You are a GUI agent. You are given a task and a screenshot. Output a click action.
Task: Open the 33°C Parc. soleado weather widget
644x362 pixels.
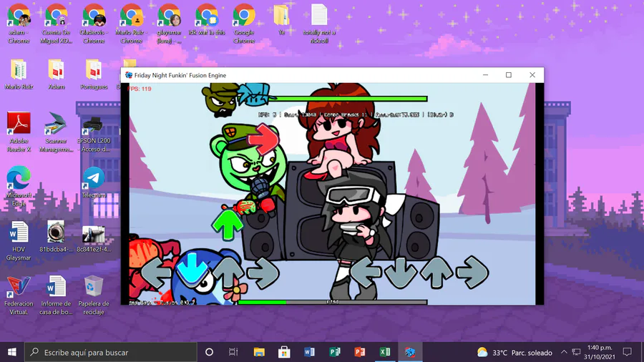[x=514, y=353]
